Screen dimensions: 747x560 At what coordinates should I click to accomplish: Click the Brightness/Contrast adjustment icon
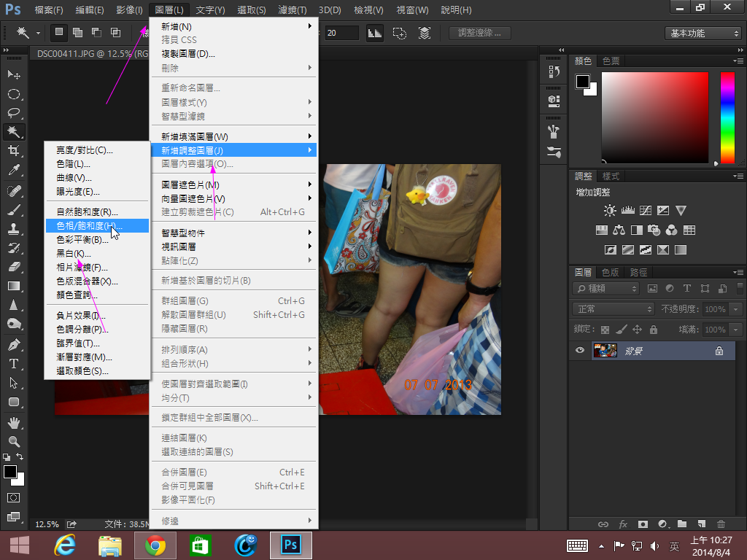click(610, 211)
